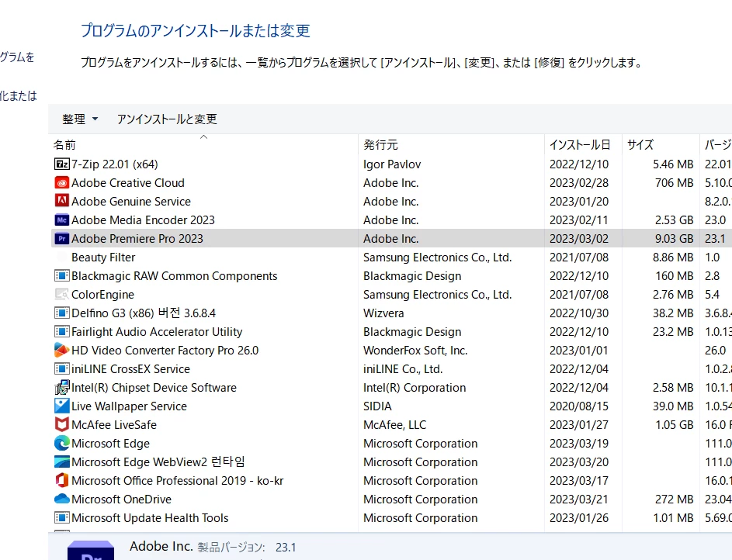Select ColorEngine entry
Image resolution: width=732 pixels, height=560 pixels.
point(102,295)
